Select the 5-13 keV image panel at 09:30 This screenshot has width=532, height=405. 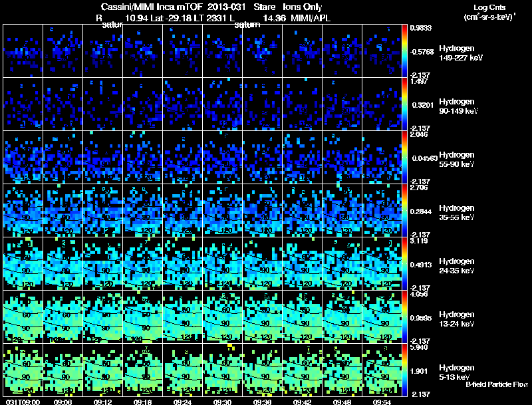point(222,370)
